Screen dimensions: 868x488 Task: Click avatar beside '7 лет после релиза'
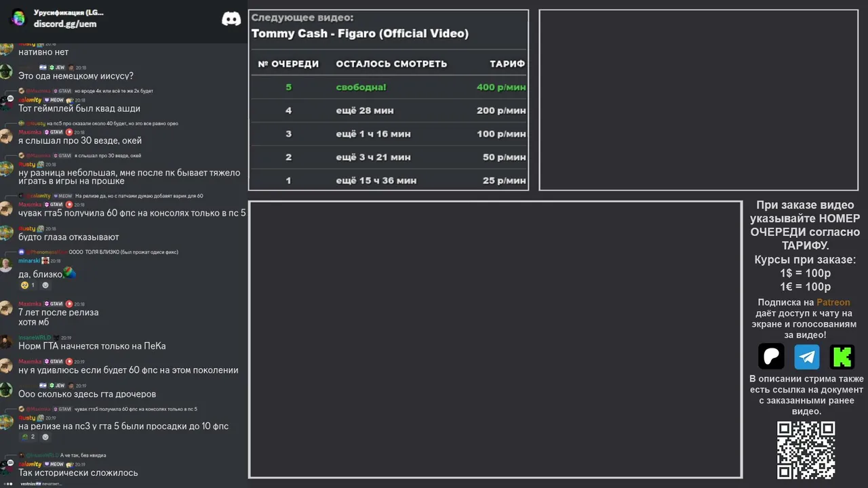tap(6, 308)
